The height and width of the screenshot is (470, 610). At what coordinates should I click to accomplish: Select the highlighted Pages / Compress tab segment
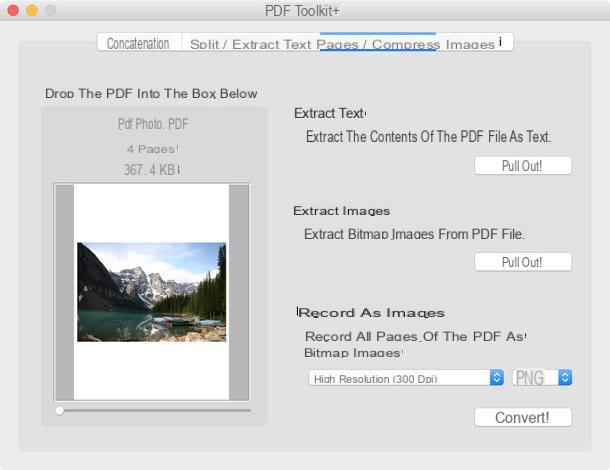[378, 43]
